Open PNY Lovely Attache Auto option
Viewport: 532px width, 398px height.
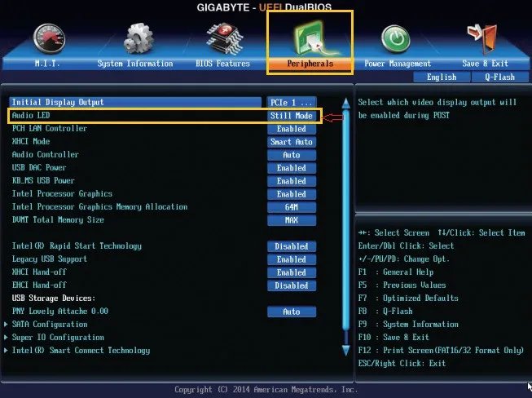click(292, 312)
